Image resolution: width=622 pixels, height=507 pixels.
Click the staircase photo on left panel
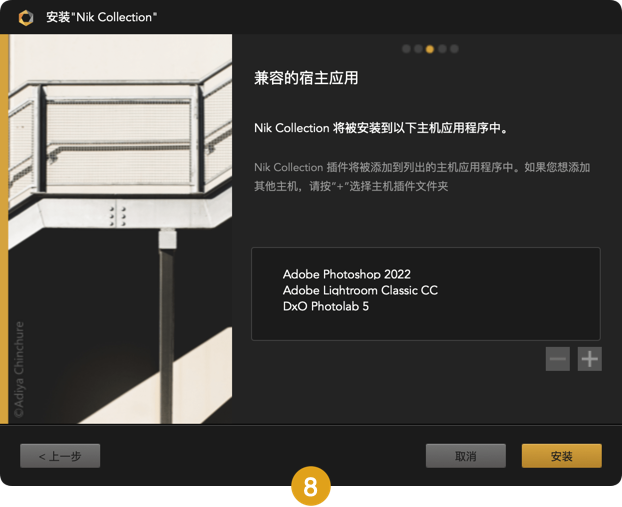coord(120,229)
